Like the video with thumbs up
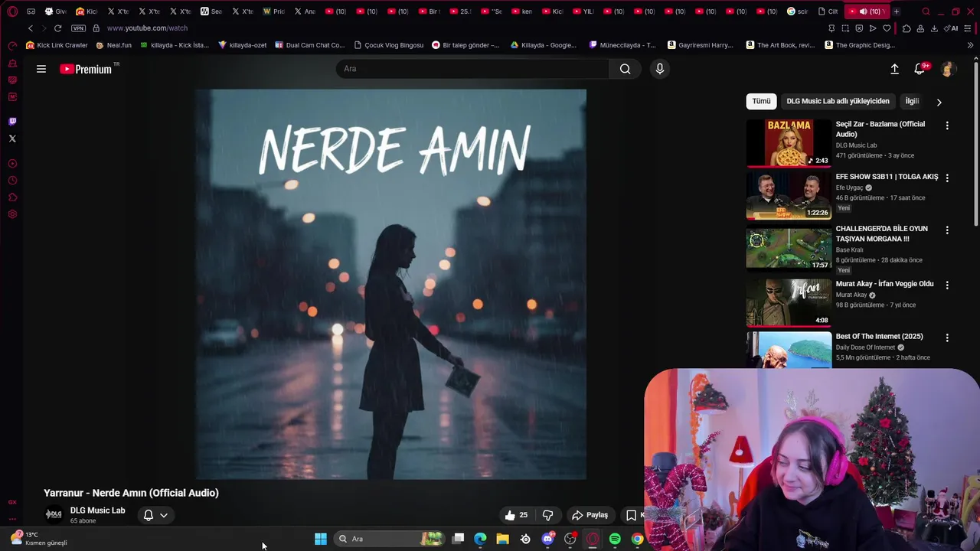The height and width of the screenshot is (551, 980). pos(515,515)
